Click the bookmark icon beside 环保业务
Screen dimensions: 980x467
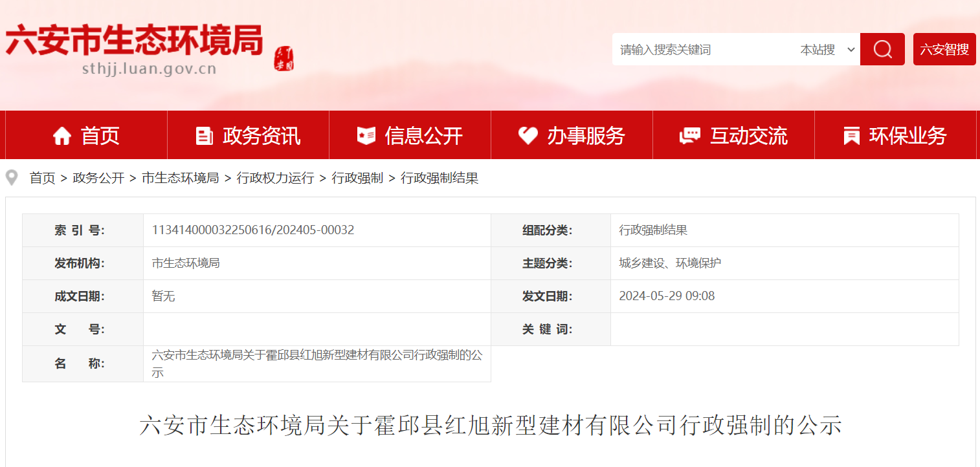pyautogui.click(x=852, y=136)
